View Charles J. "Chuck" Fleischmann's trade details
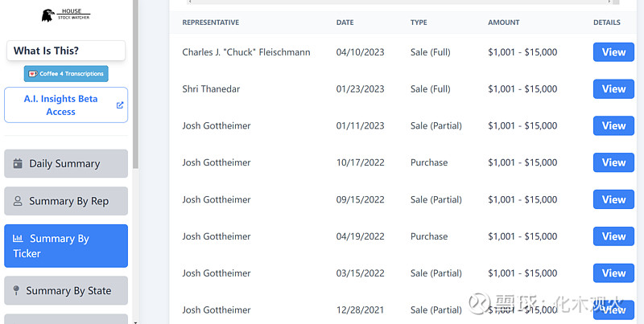The width and height of the screenshot is (644, 324). point(613,52)
